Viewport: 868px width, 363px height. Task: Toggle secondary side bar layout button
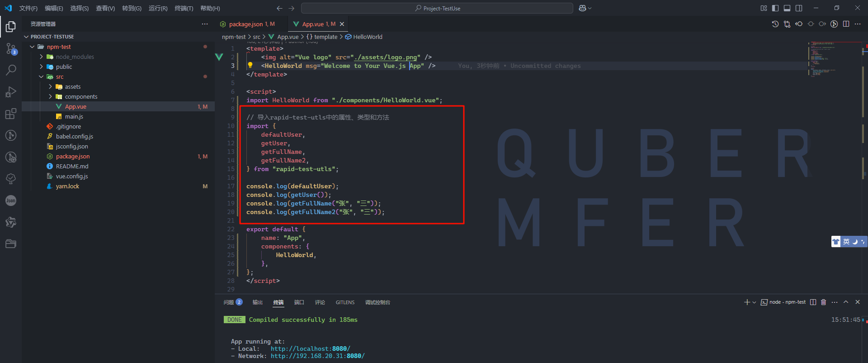click(799, 8)
